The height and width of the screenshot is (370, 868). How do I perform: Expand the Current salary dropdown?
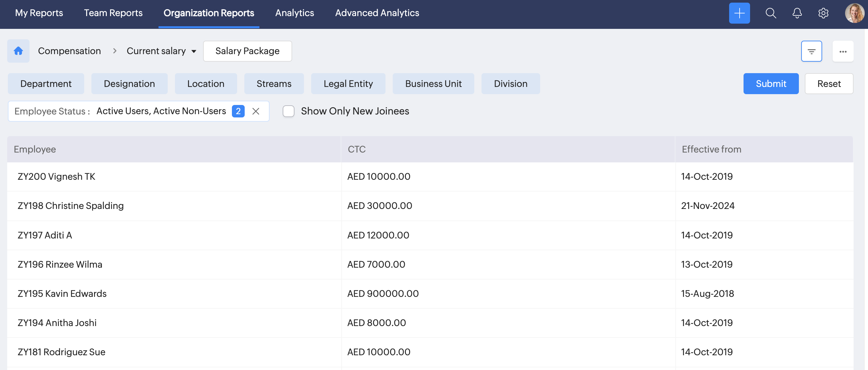coord(161,51)
